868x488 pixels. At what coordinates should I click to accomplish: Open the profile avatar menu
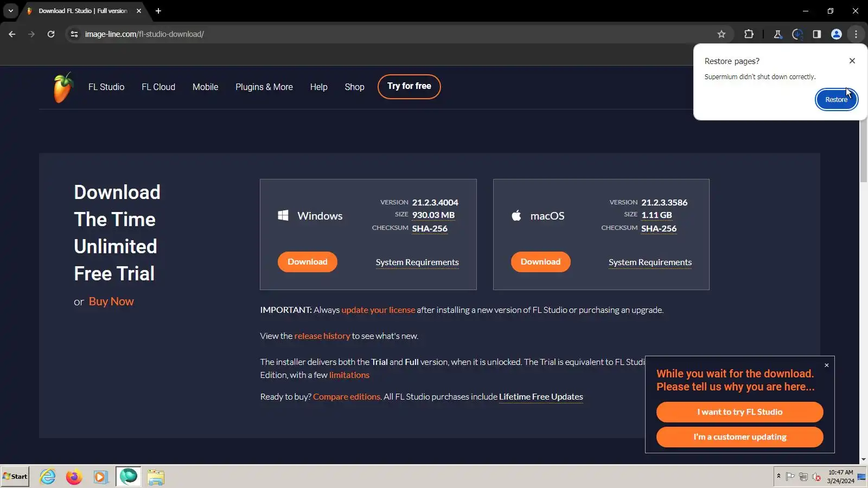pos(836,34)
